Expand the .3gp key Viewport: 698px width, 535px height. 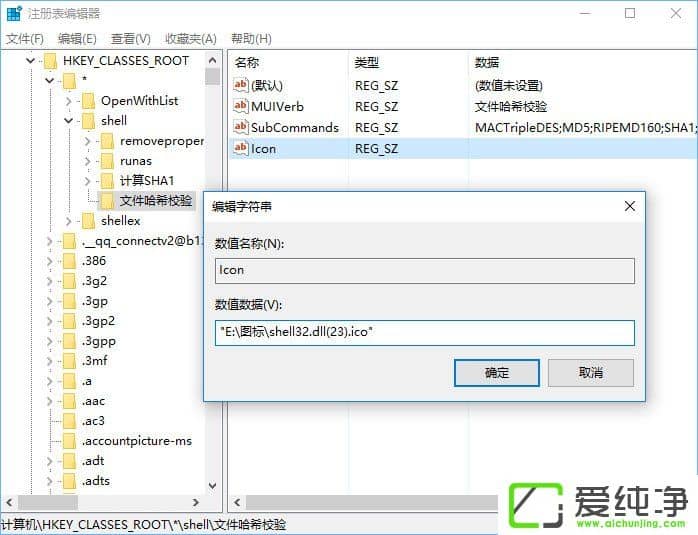click(49, 301)
